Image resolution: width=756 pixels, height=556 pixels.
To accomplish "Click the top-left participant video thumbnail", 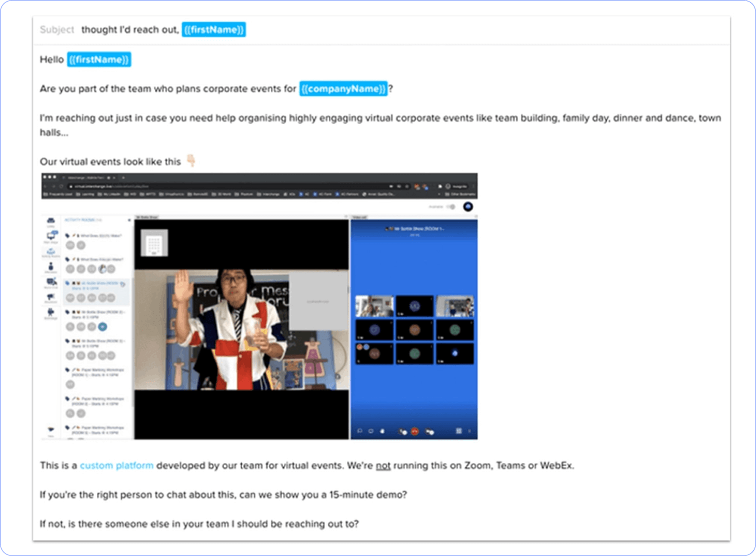I will (x=374, y=306).
